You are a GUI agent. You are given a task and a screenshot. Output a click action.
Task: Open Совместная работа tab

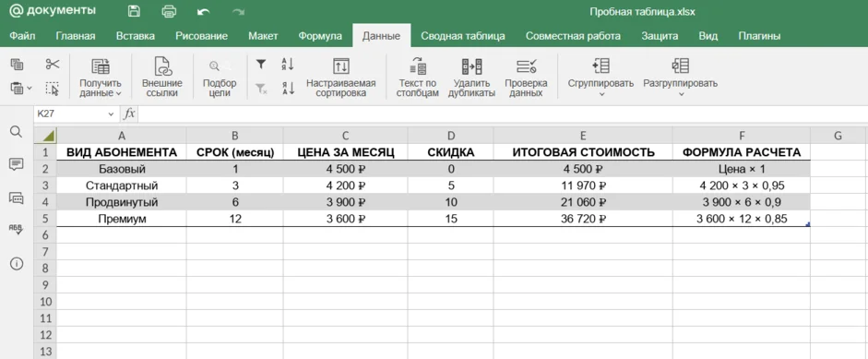[x=573, y=36]
